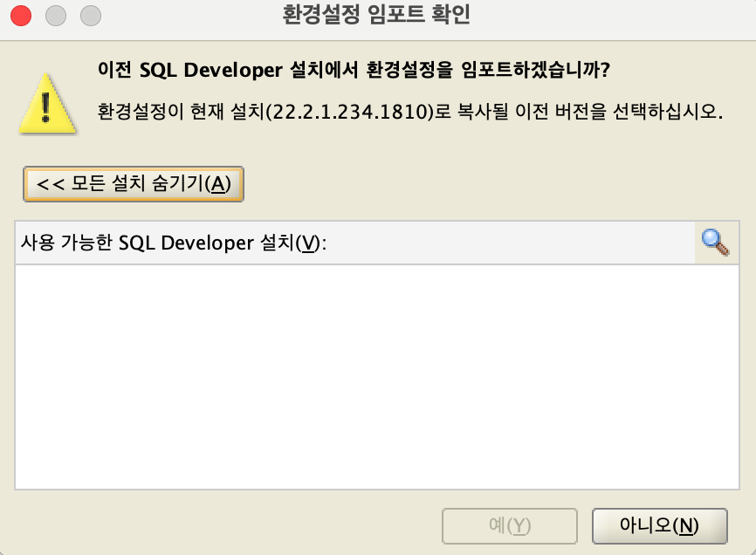
Task: Click the bold import confirmation question text
Action: (x=354, y=70)
